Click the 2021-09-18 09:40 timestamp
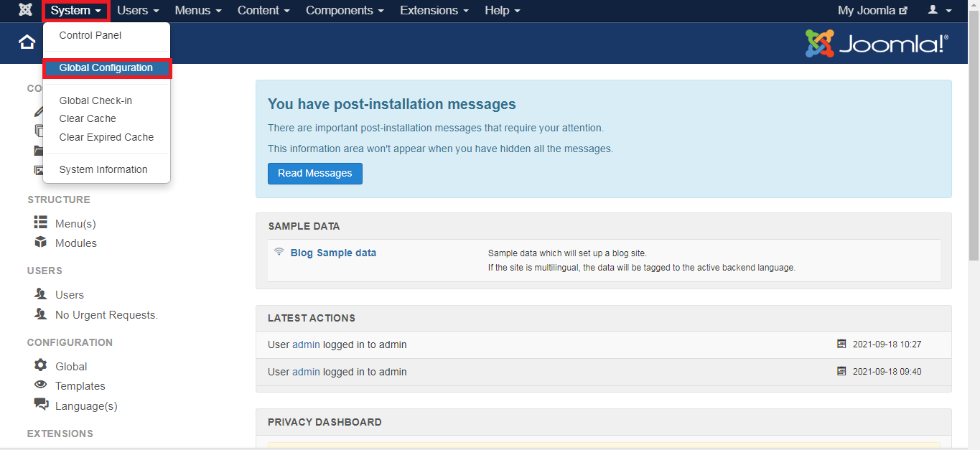The image size is (980, 450). (887, 372)
